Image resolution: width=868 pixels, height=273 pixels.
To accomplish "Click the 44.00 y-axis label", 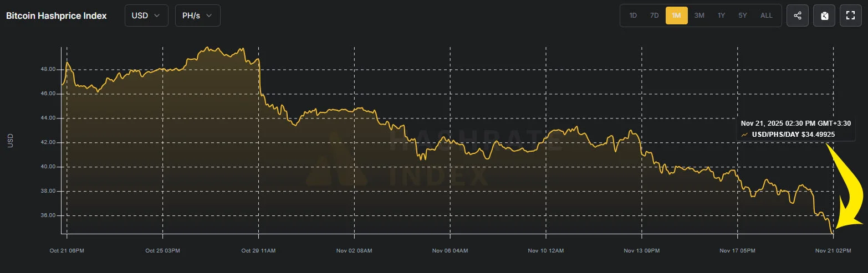I will click(48, 119).
